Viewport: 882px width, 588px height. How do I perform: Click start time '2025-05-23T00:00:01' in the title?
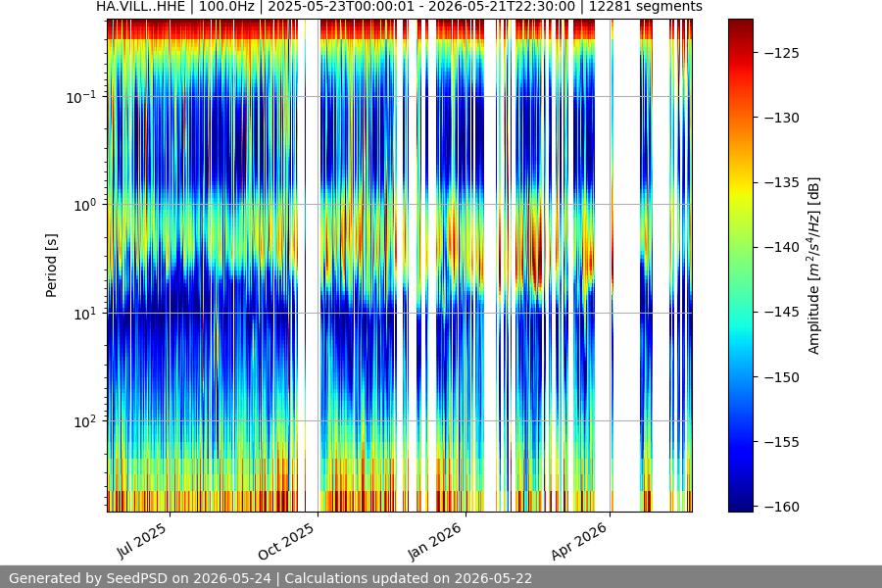(x=339, y=7)
